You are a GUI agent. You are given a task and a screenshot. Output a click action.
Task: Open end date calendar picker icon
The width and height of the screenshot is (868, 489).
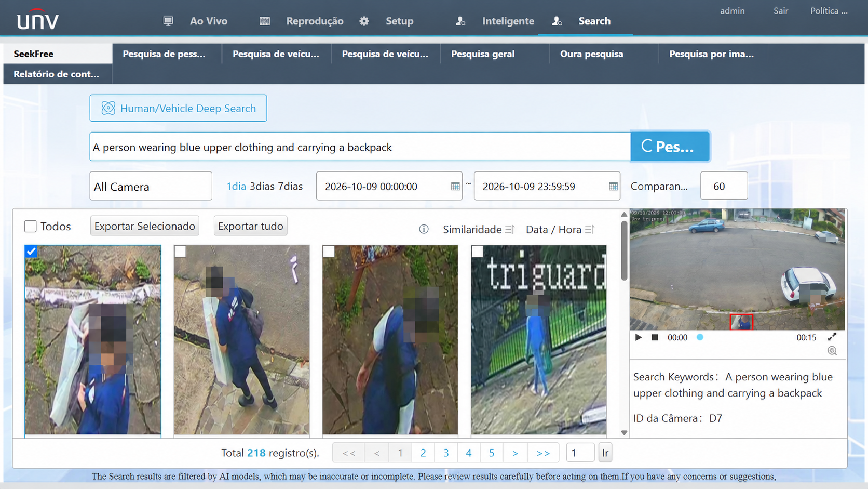coord(613,186)
